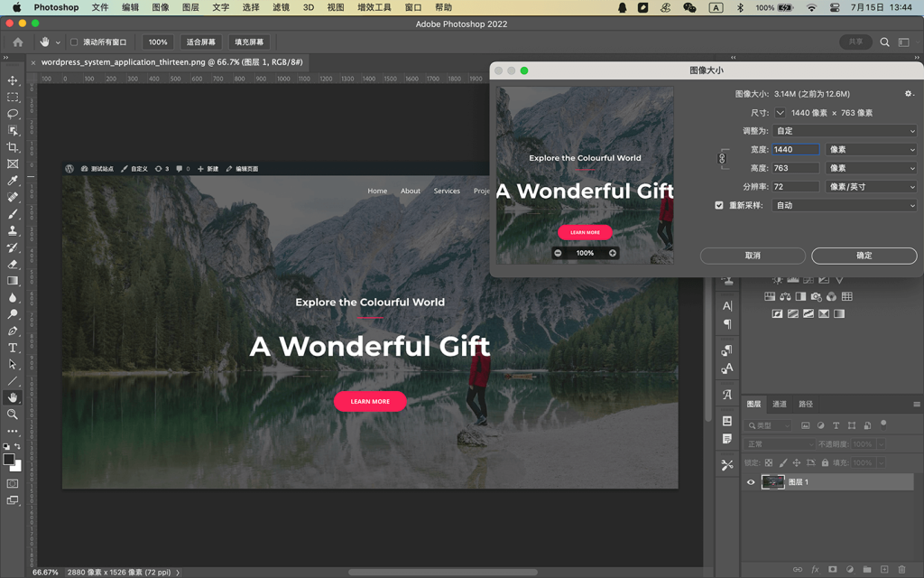
Task: Open the foreground color swatch
Action: pyautogui.click(x=8, y=460)
